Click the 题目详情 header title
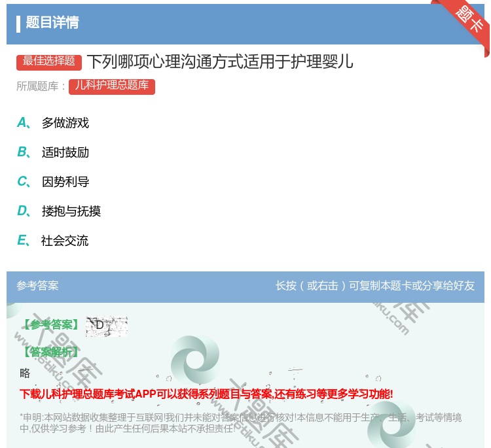This screenshot has height=448, width=491. point(52,23)
